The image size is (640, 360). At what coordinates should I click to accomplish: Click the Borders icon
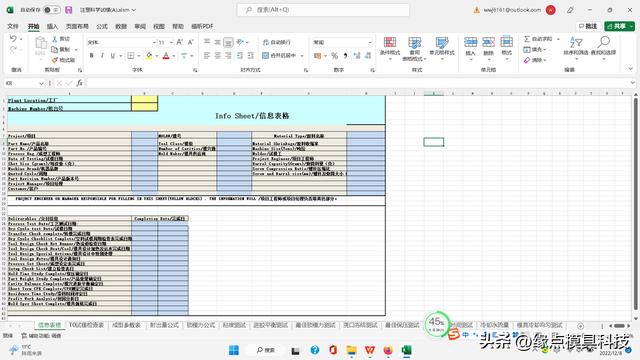pos(131,56)
